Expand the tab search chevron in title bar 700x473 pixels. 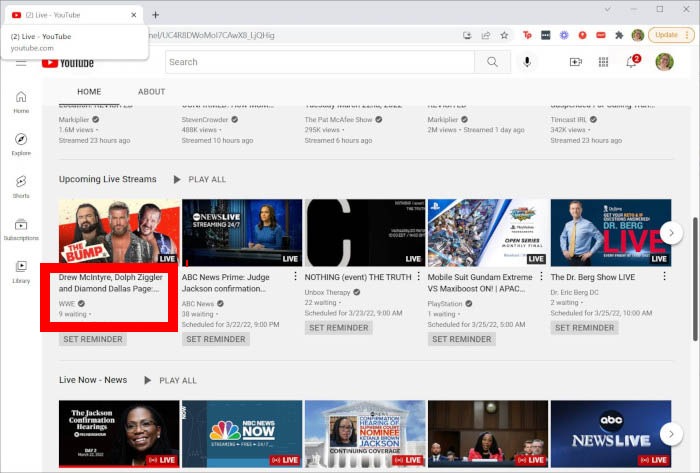coord(607,9)
